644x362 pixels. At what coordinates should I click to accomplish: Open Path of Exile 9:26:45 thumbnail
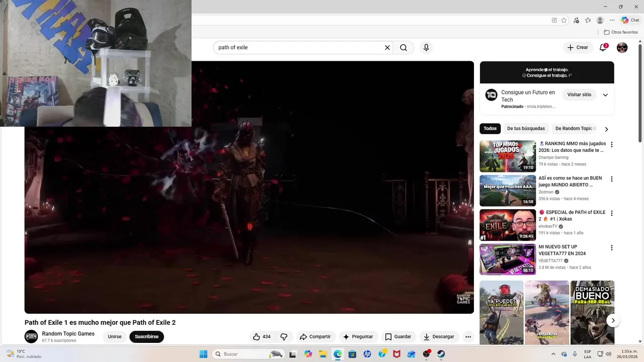(x=508, y=225)
